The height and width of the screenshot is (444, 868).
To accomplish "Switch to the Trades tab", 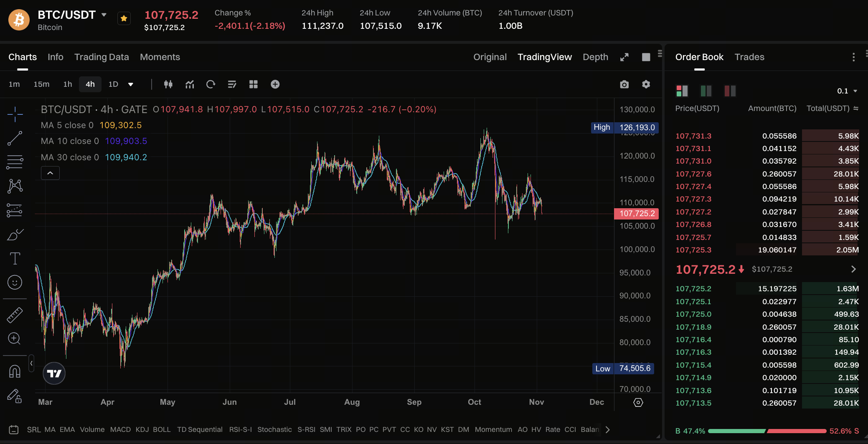I will tap(749, 57).
